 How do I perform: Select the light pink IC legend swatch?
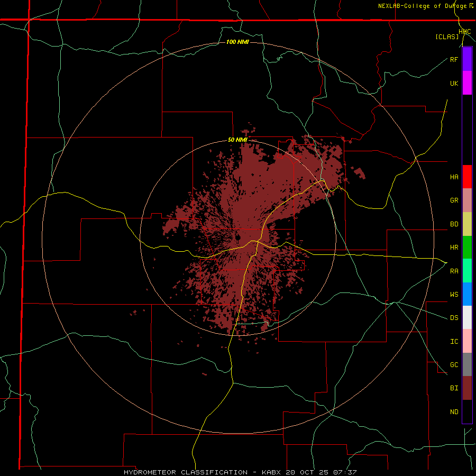[x=467, y=341]
